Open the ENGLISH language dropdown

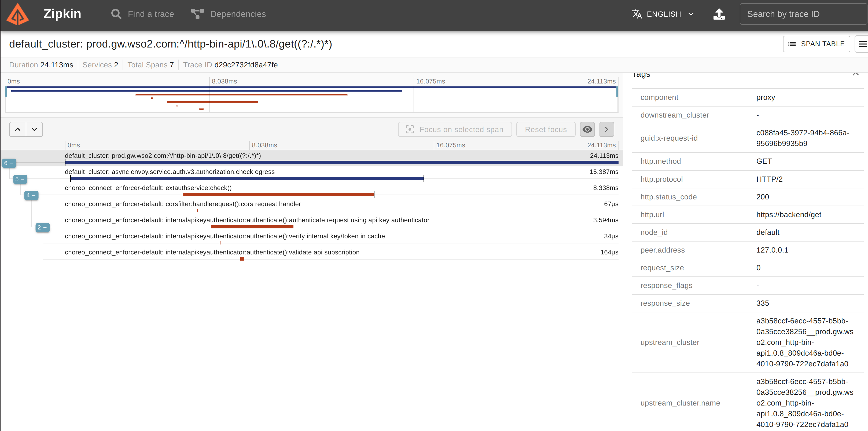click(x=663, y=14)
